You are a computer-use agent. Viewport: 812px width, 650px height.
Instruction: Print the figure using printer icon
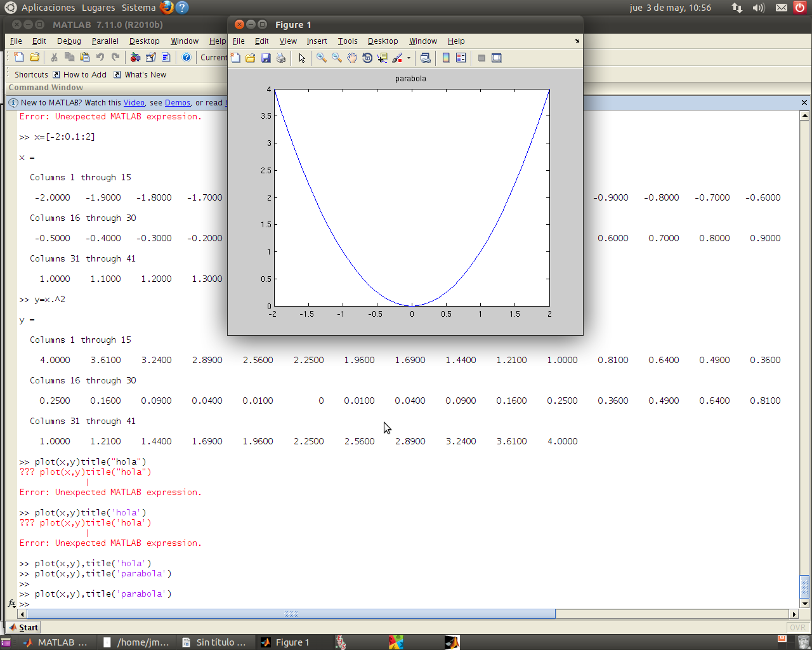[281, 58]
